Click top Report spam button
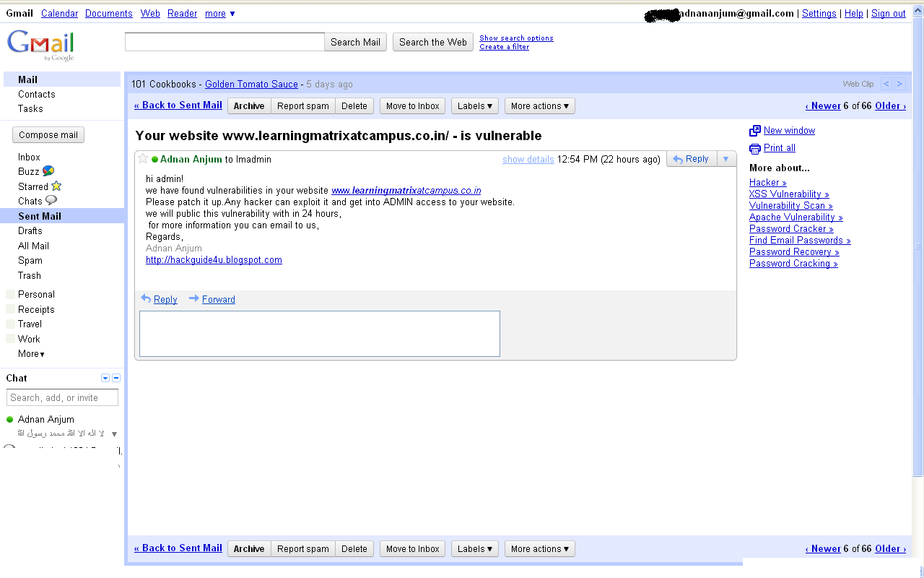The image size is (924, 578). [x=303, y=106]
